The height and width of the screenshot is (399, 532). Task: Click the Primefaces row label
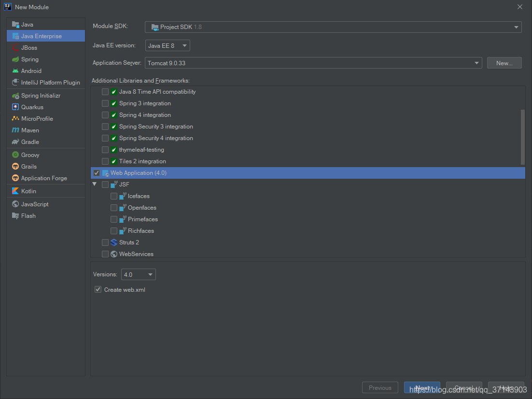[143, 219]
